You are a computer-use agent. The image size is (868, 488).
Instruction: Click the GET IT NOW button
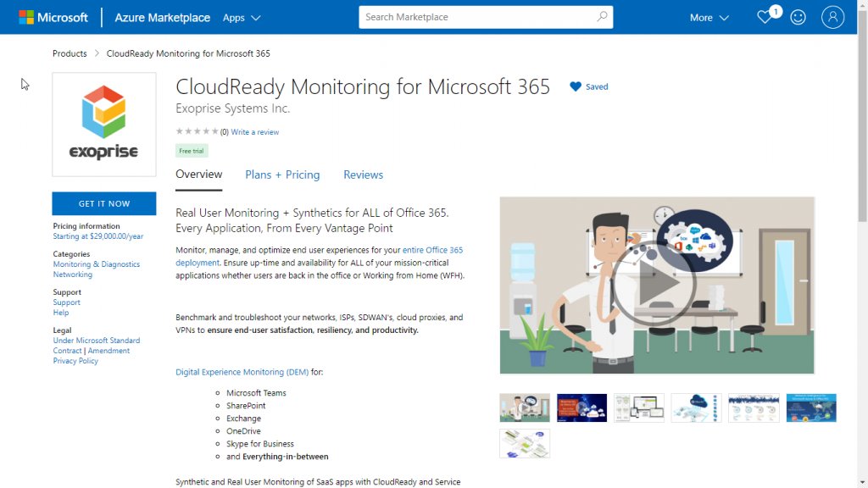(x=104, y=203)
